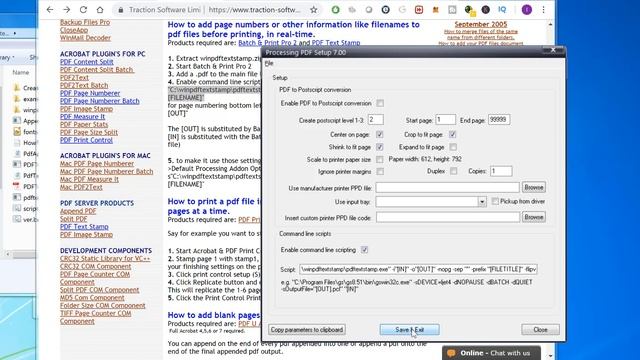Open the Use input tray dropdown
The height and width of the screenshot is (360, 640).
pos(482,202)
